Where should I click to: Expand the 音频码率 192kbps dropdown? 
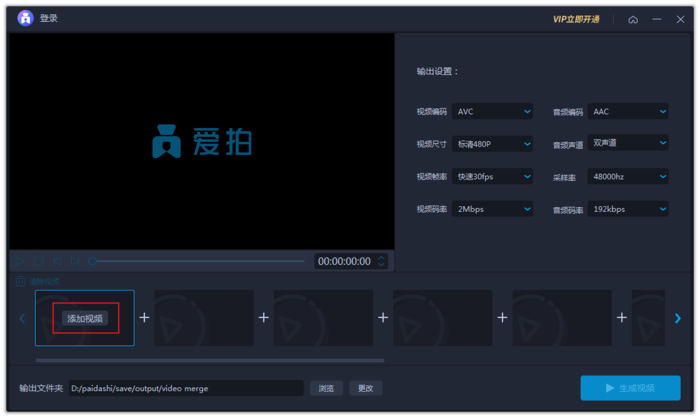(628, 209)
